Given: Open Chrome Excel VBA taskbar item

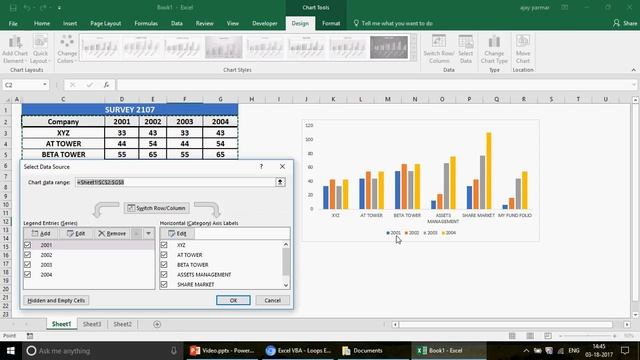Looking at the screenshot, I should pyautogui.click(x=299, y=351).
